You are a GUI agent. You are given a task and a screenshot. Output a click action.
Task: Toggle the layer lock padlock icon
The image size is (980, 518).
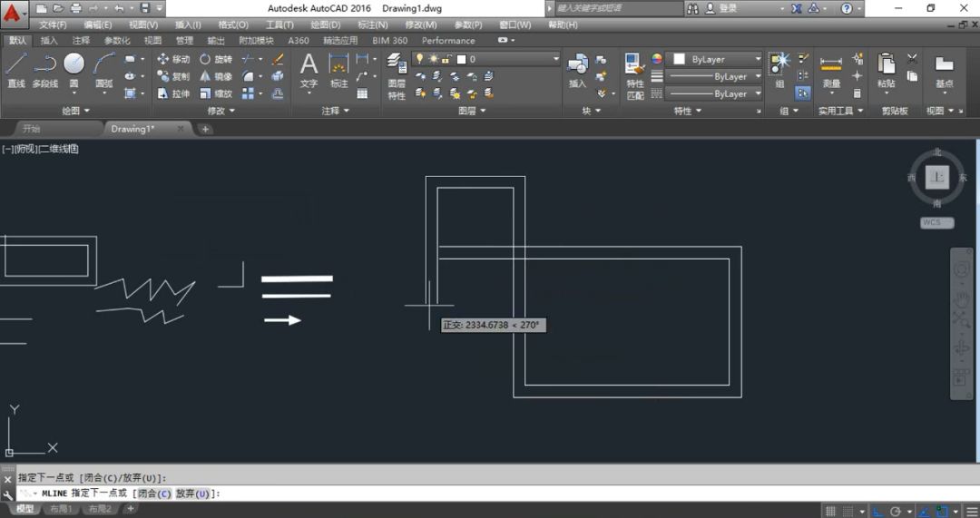click(x=446, y=59)
